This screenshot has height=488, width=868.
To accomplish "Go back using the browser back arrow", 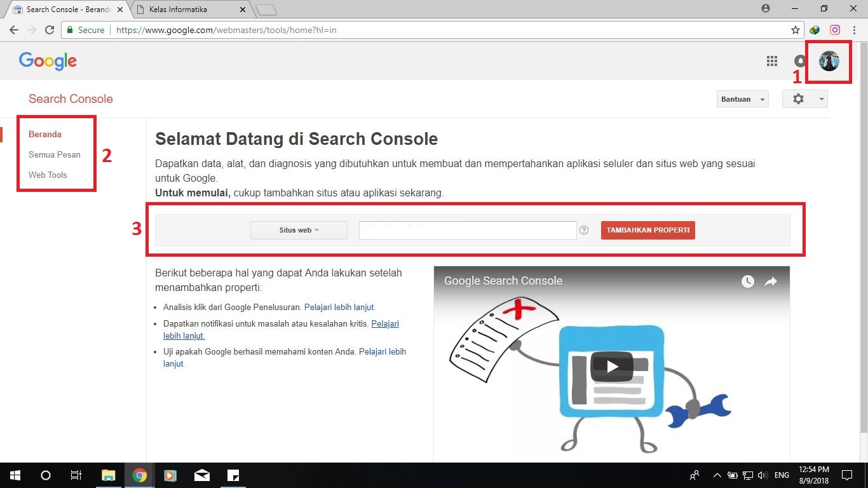I will click(x=14, y=30).
